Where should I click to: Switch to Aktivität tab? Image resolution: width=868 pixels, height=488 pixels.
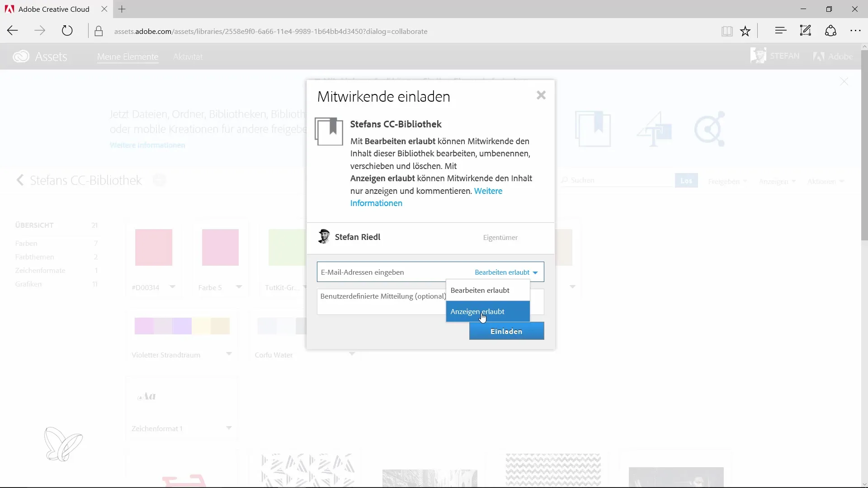coord(188,56)
